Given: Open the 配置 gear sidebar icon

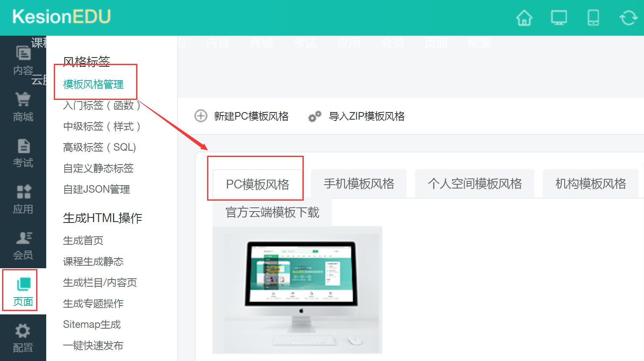Looking at the screenshot, I should point(23,338).
